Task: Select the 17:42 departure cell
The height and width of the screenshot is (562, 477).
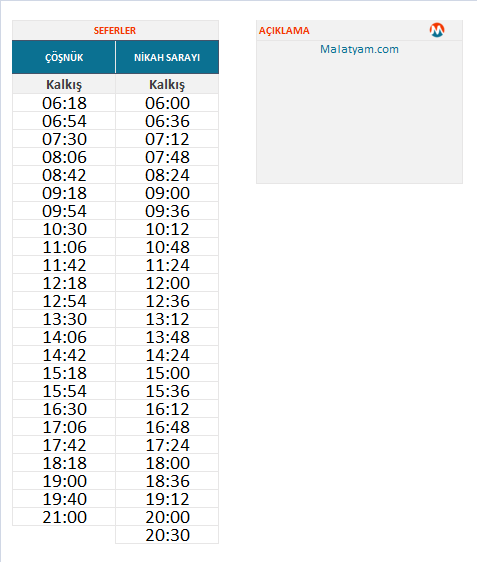Action: coord(64,445)
